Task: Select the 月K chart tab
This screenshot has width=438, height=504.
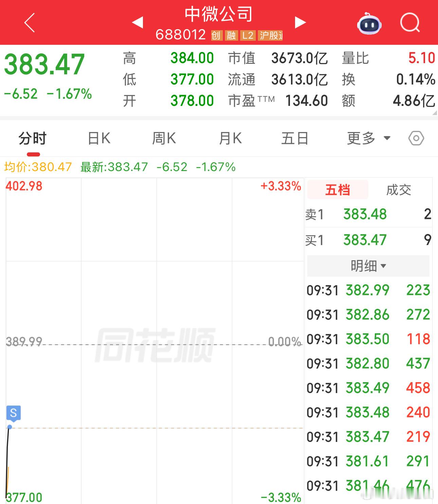Action: coord(230,138)
